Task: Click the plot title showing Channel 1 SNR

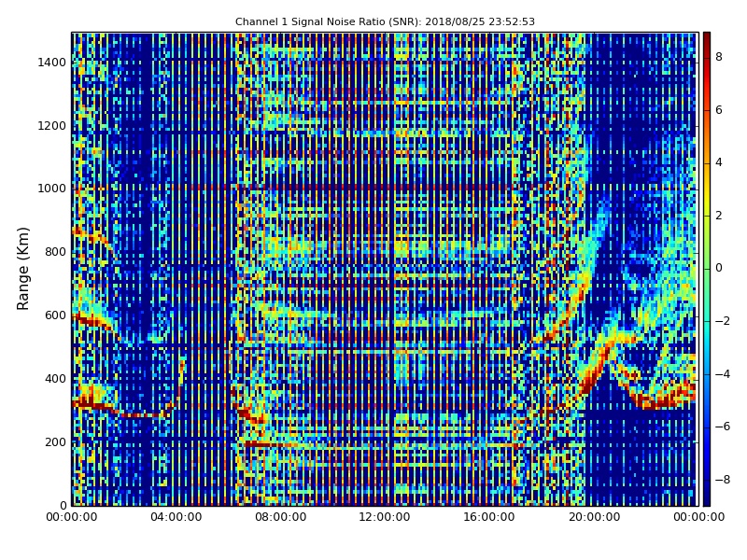Action: (385, 21)
